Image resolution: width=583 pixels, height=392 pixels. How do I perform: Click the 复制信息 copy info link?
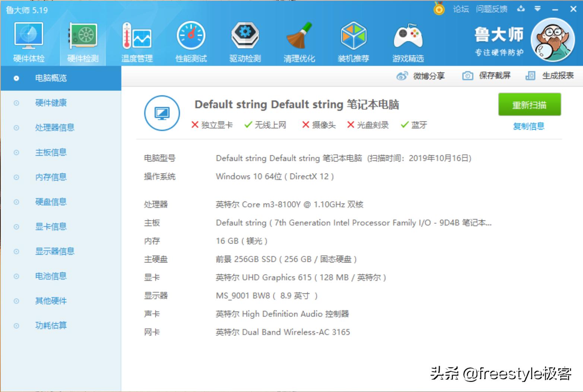click(x=529, y=126)
